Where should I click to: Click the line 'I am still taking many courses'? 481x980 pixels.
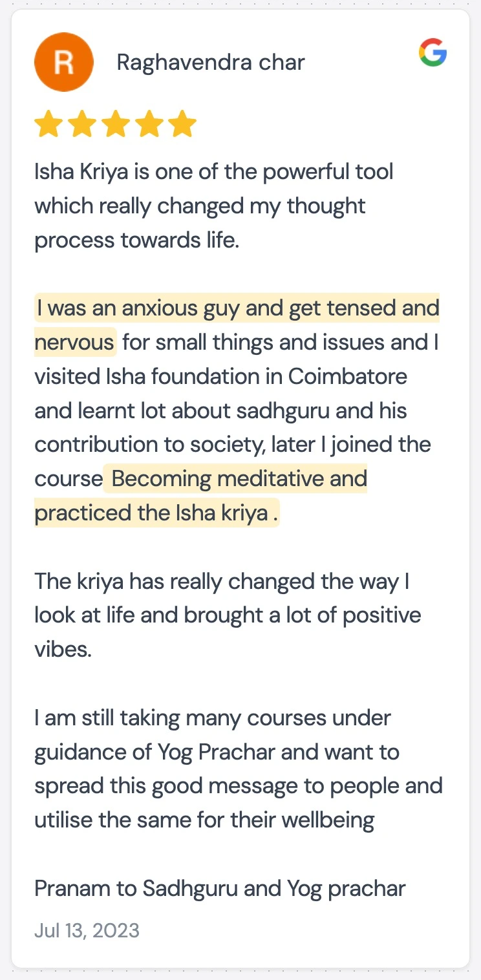[213, 718]
